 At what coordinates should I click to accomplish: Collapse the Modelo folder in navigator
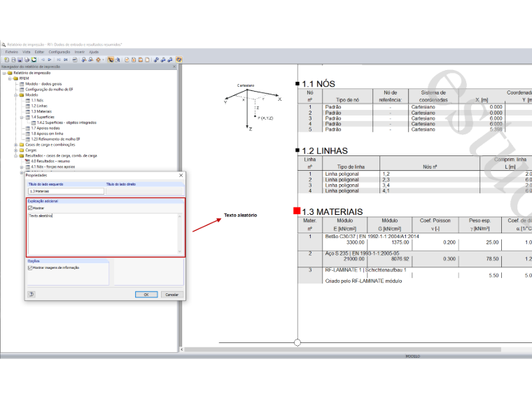click(x=15, y=95)
